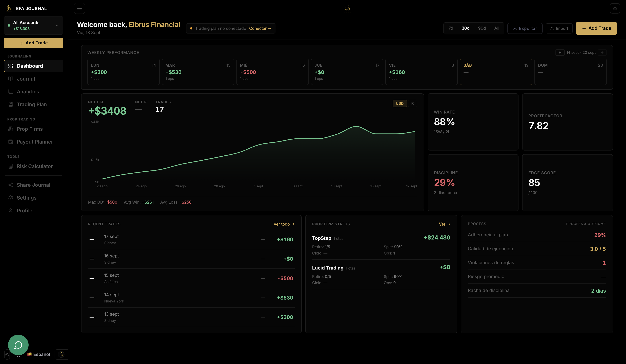626x364 pixels.
Task: Click the Journal book icon
Action: (x=10, y=79)
